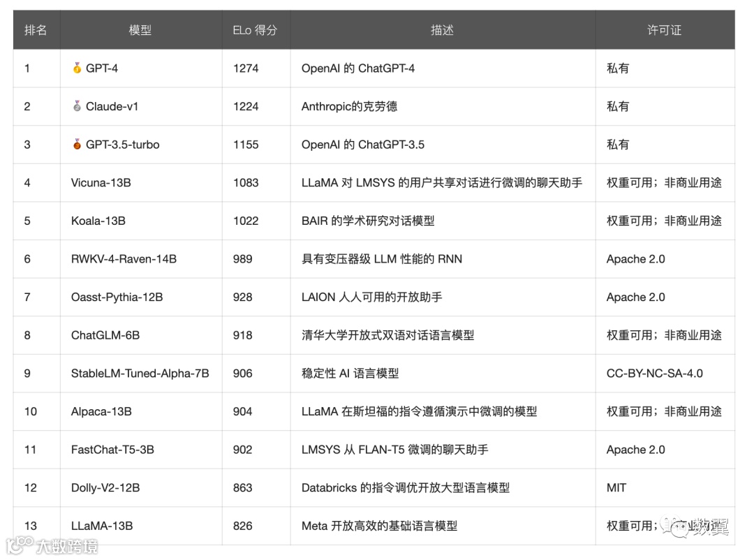Select the 排名 column header
Screen dimensions: 754x560
[36, 30]
